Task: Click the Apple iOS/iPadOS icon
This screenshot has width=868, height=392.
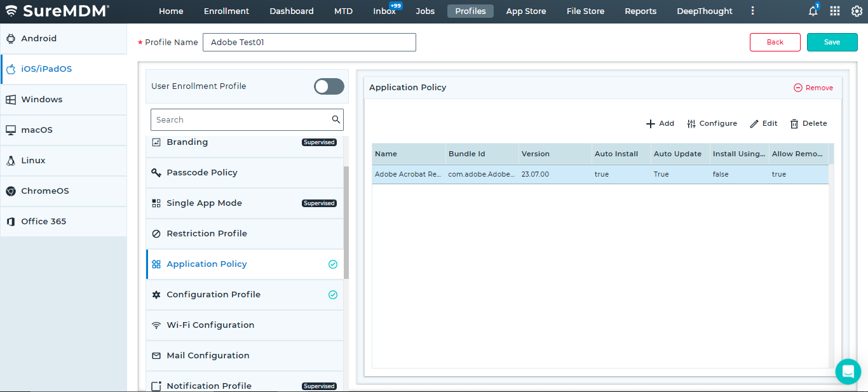Action: [11, 69]
